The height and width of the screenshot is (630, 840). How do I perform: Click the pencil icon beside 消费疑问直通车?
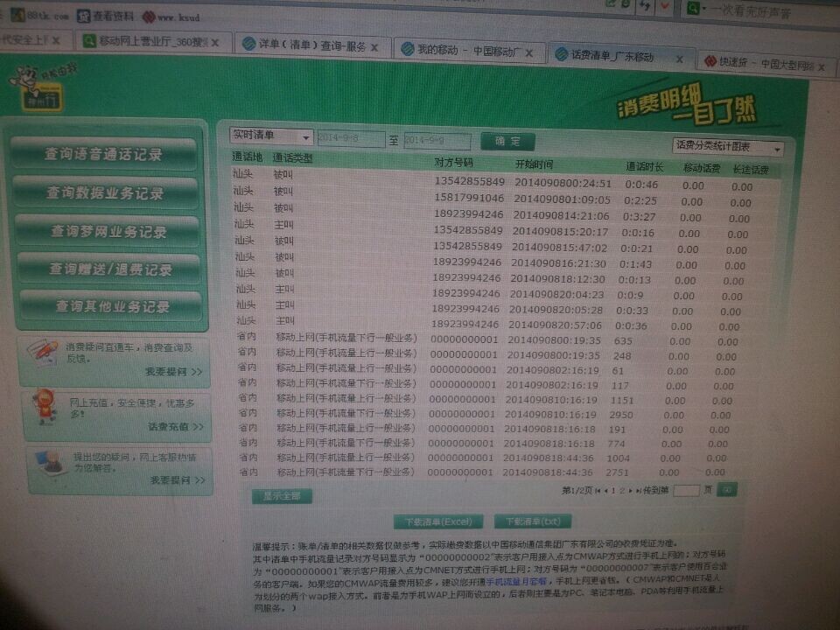(44, 353)
